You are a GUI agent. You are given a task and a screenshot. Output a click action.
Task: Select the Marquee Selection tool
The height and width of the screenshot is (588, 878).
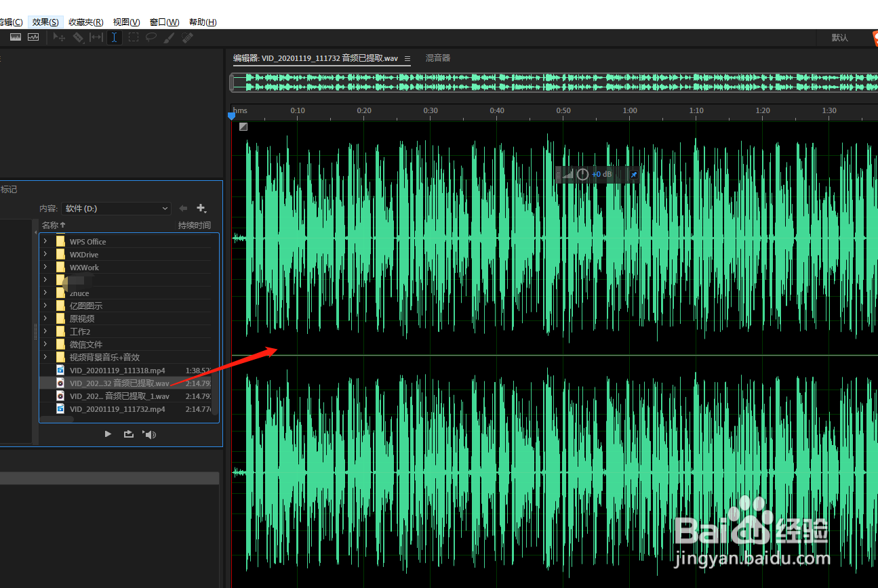point(134,37)
